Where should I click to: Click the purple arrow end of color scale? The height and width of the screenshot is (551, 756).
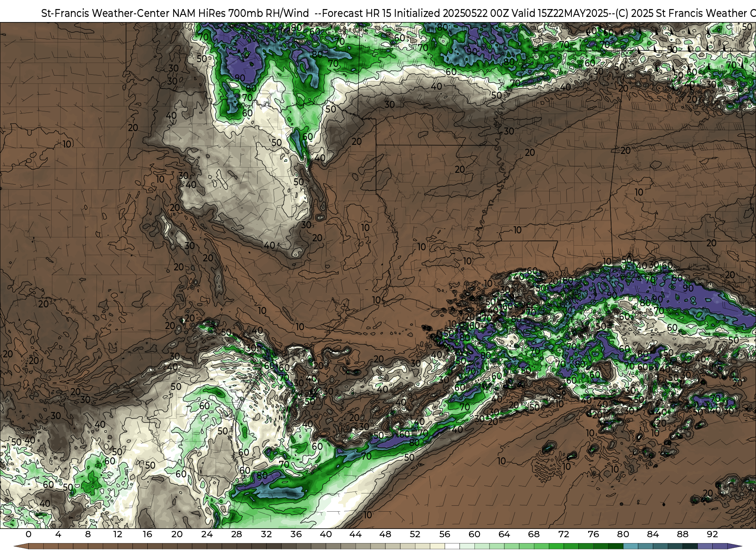click(x=734, y=546)
